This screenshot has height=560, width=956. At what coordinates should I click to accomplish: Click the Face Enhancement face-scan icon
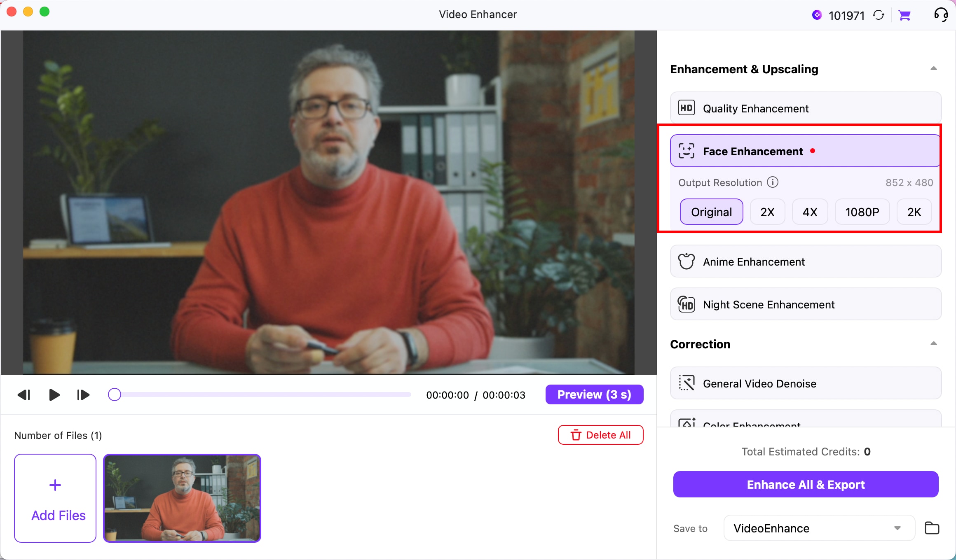(687, 151)
